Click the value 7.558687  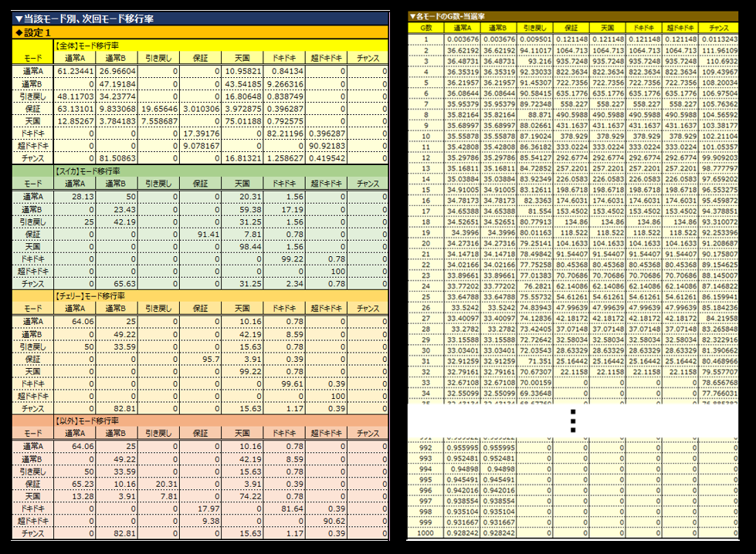158,121
